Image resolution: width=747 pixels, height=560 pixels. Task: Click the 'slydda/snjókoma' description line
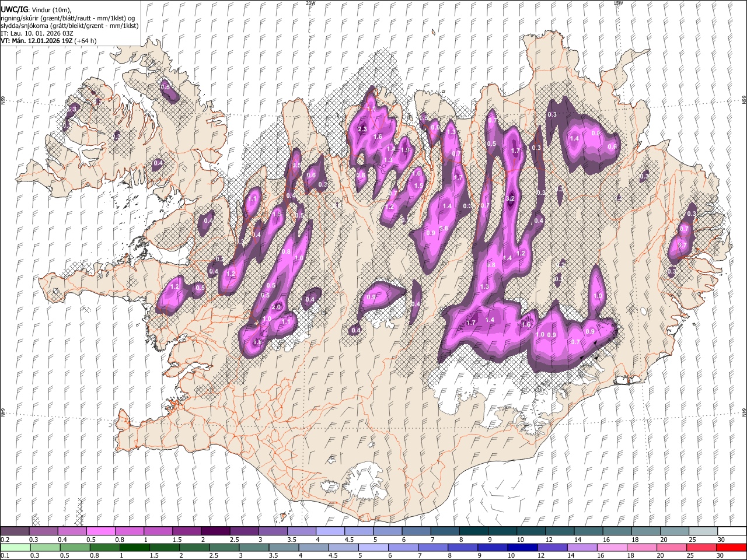point(69,26)
